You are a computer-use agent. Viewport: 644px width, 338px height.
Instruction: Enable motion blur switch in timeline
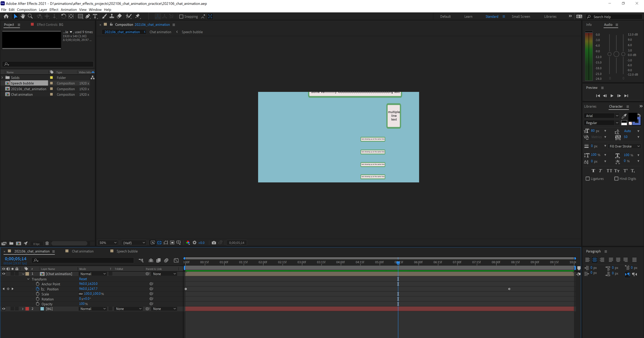point(166,260)
